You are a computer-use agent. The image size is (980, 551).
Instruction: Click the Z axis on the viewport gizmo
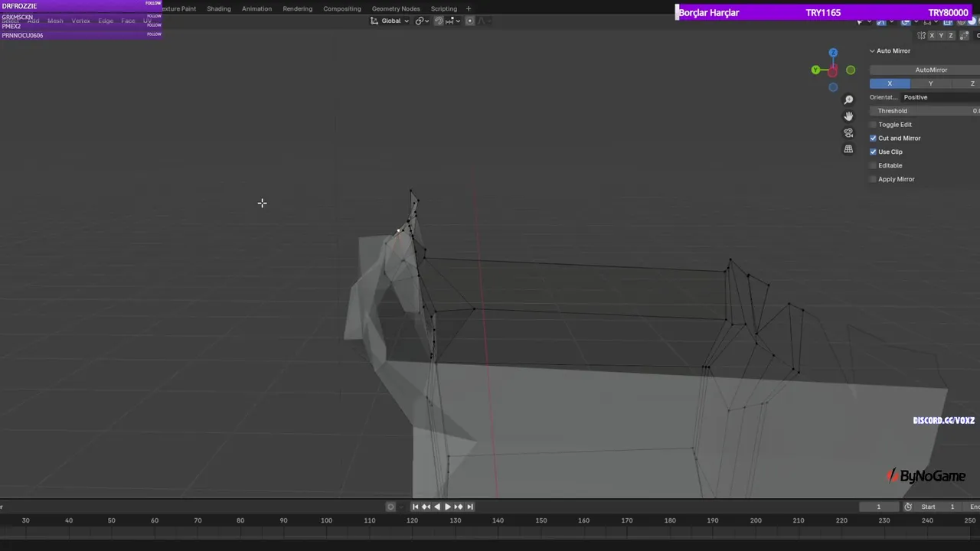[833, 53]
